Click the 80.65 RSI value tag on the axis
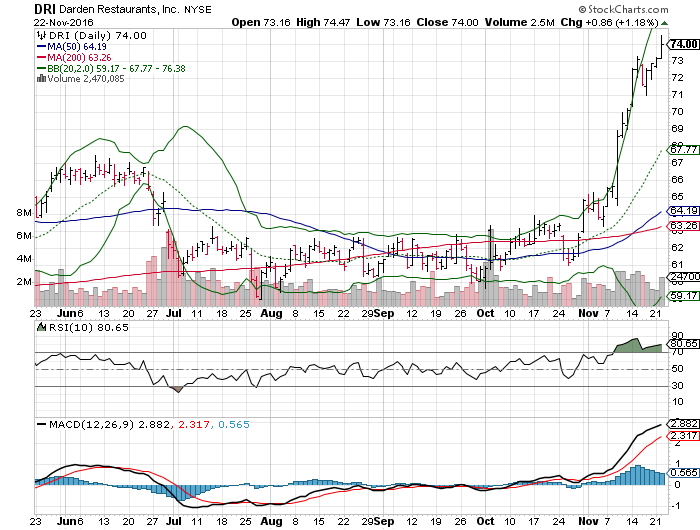Viewport: 700px width, 530px height. tap(683, 344)
